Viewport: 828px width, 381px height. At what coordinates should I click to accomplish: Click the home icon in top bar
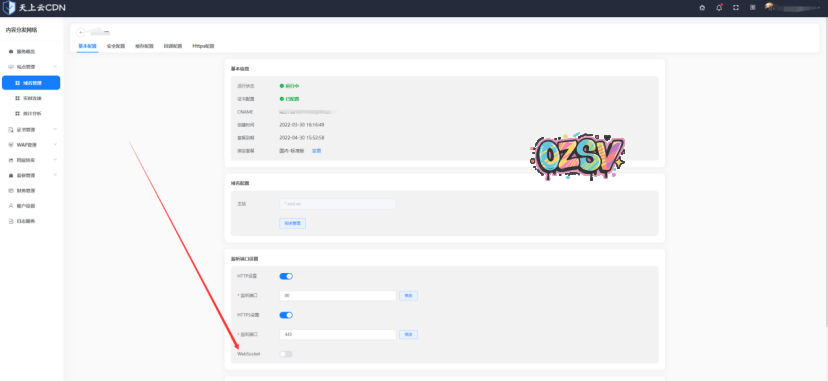tap(702, 8)
